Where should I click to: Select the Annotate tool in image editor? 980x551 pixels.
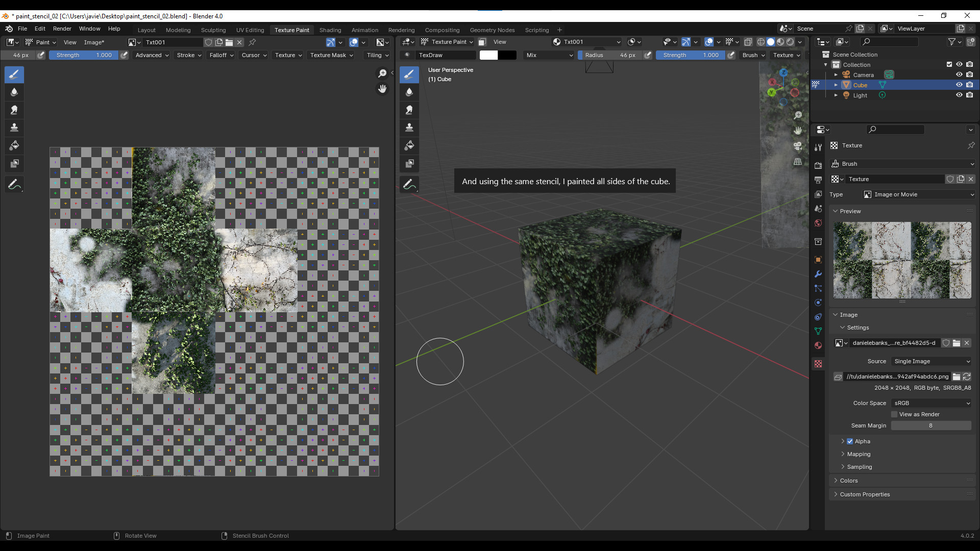click(x=14, y=185)
